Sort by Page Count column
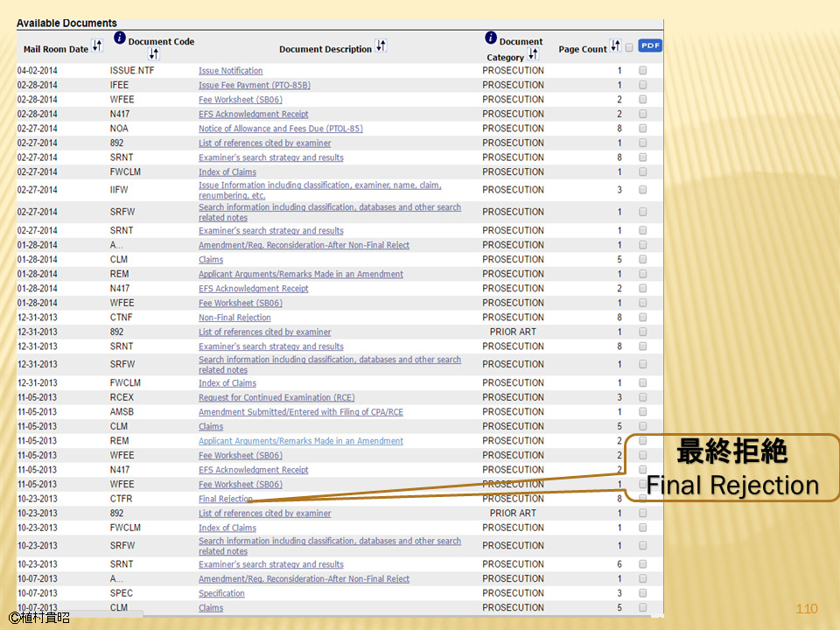The height and width of the screenshot is (630, 840). pyautogui.click(x=615, y=46)
